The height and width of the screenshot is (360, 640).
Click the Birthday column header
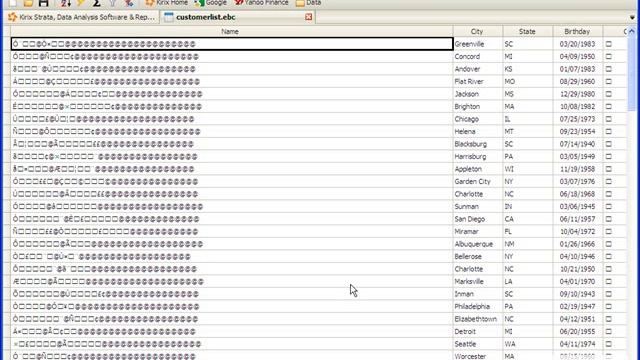click(578, 31)
